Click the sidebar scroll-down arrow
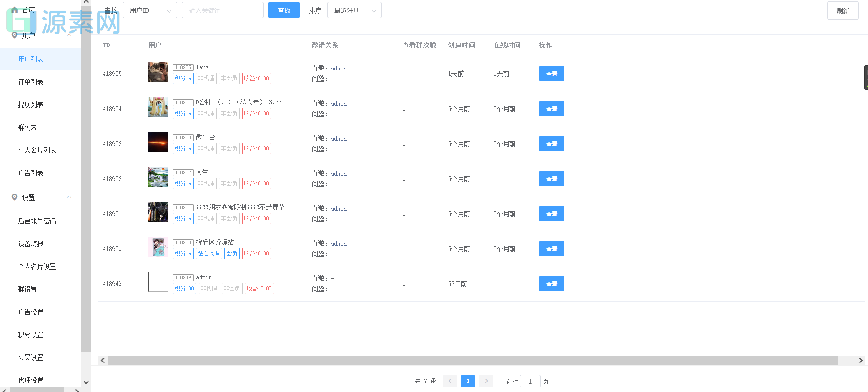Image resolution: width=868 pixels, height=392 pixels. [x=86, y=382]
